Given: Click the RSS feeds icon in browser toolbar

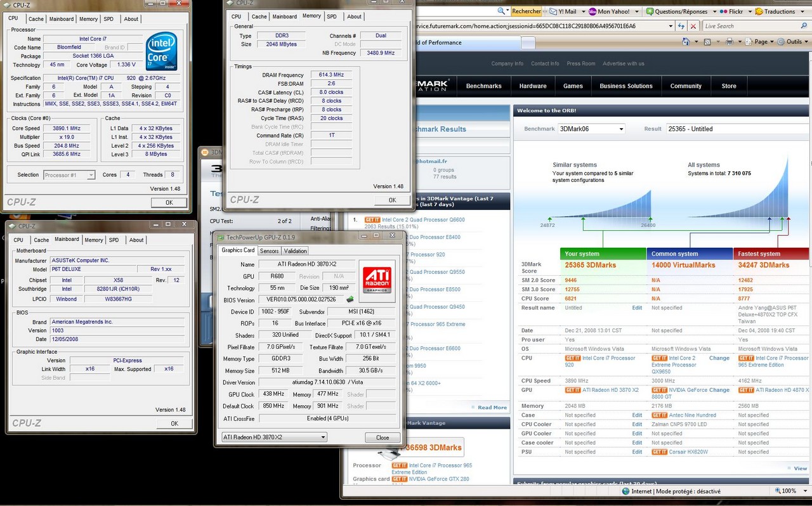Looking at the screenshot, I should tap(706, 41).
